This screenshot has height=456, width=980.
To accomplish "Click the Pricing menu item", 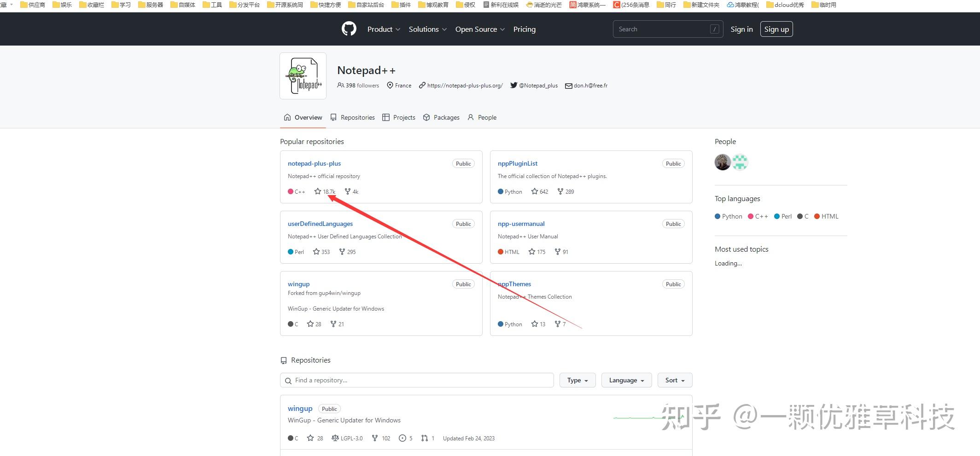I will pyautogui.click(x=524, y=29).
